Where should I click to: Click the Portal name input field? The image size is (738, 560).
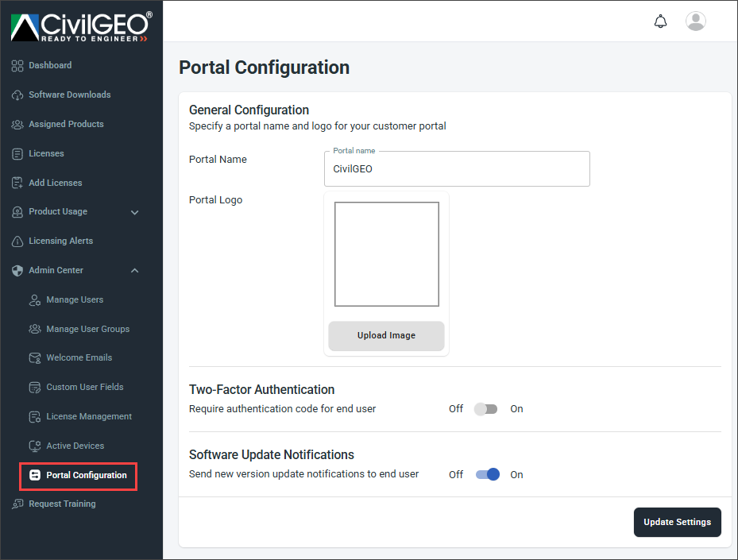(x=457, y=169)
